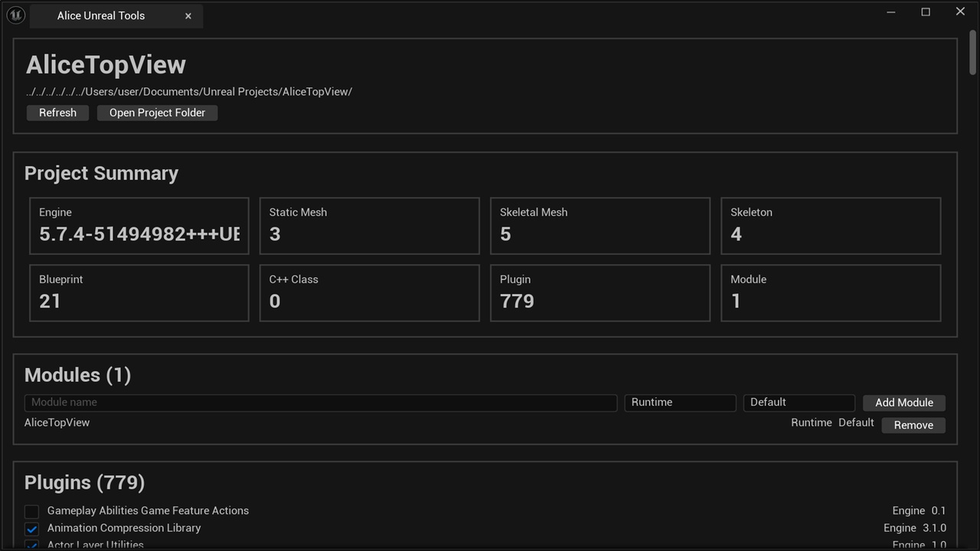Close the Alice Unreal Tools window
980x551 pixels.
pos(960,11)
